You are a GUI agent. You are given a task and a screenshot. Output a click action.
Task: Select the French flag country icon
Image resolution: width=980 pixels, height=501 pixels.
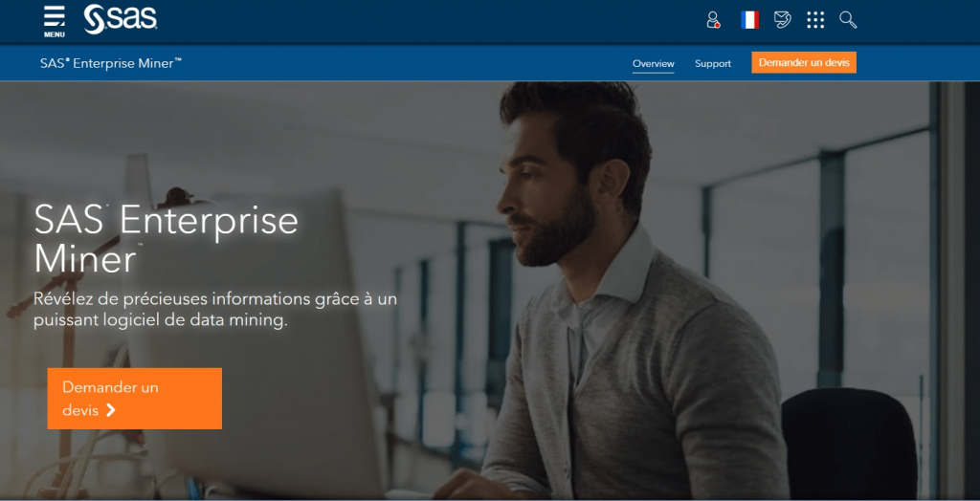749,20
